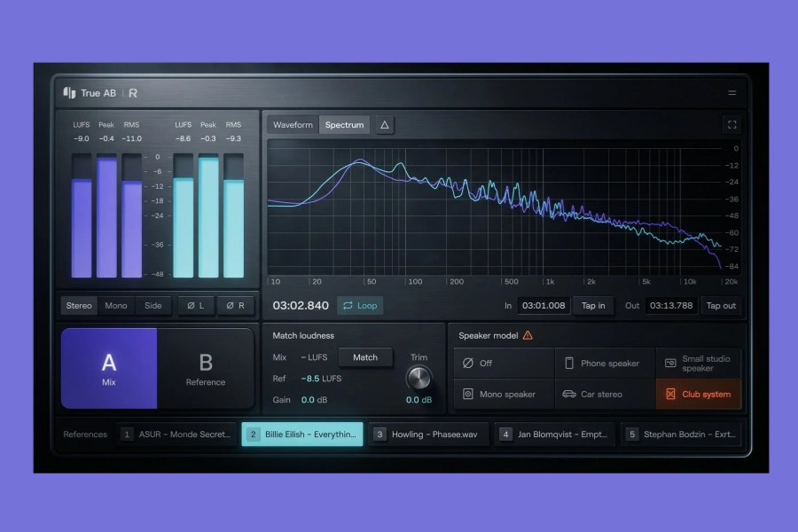Viewport: 798px width, 532px height.
Task: Select reference 2 Billie Eilish track
Action: point(302,434)
